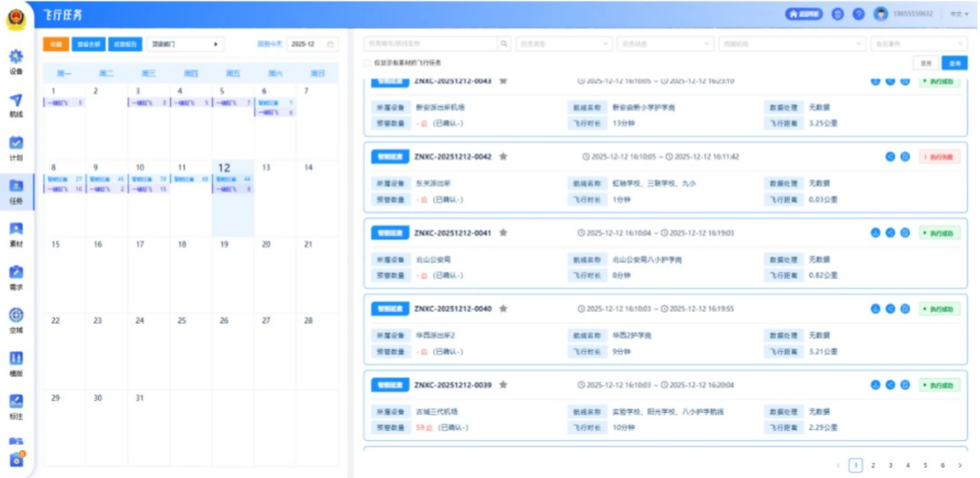The width and height of the screenshot is (980, 478).
Task: Expand the 顶级部门 department selector
Action: coord(185,44)
